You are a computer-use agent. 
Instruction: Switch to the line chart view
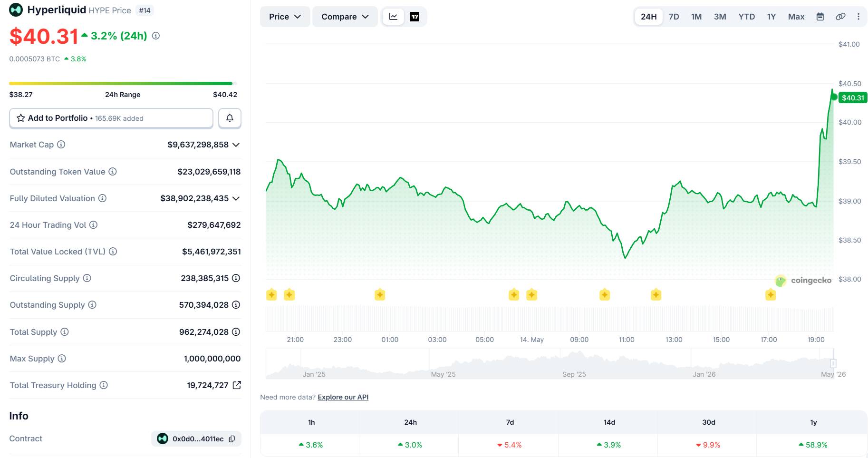(x=393, y=17)
